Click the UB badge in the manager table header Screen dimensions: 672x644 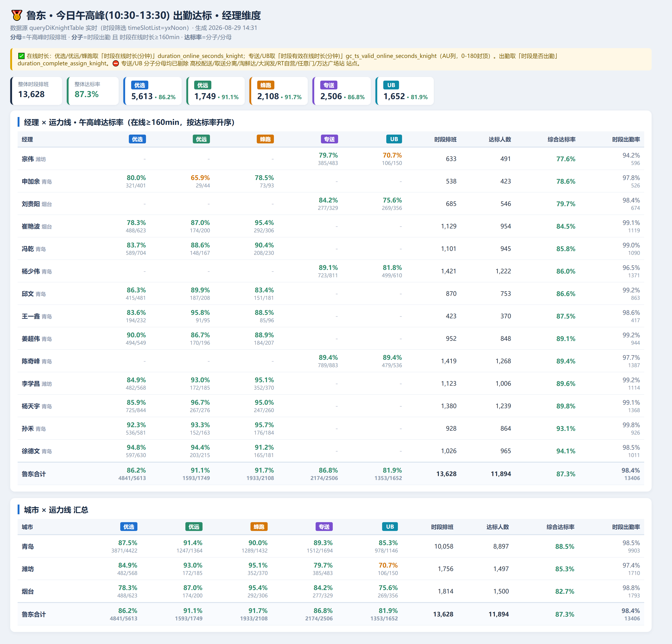click(394, 139)
